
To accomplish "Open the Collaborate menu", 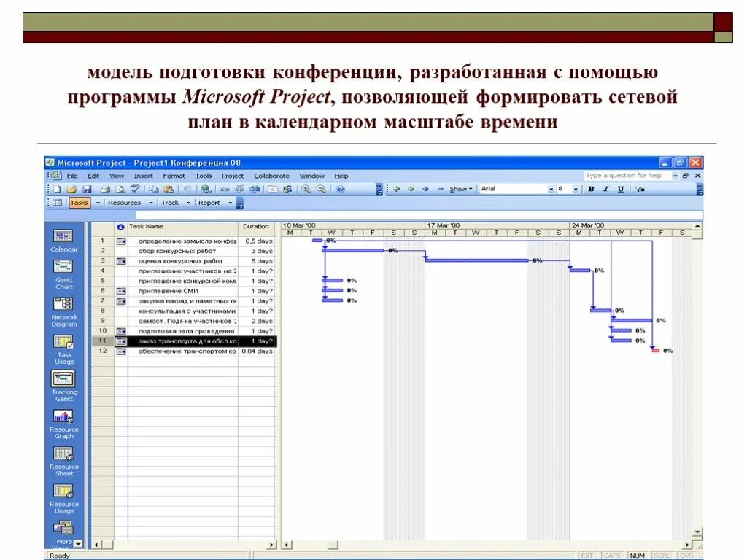I will [271, 176].
